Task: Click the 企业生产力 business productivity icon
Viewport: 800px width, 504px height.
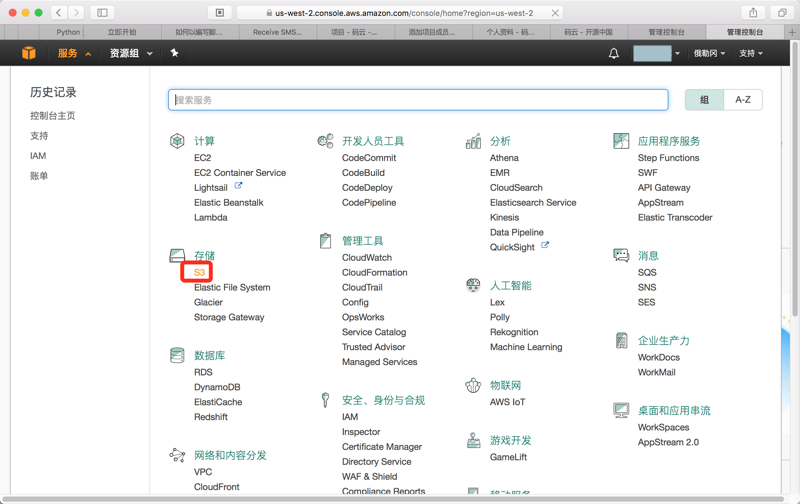Action: 621,340
